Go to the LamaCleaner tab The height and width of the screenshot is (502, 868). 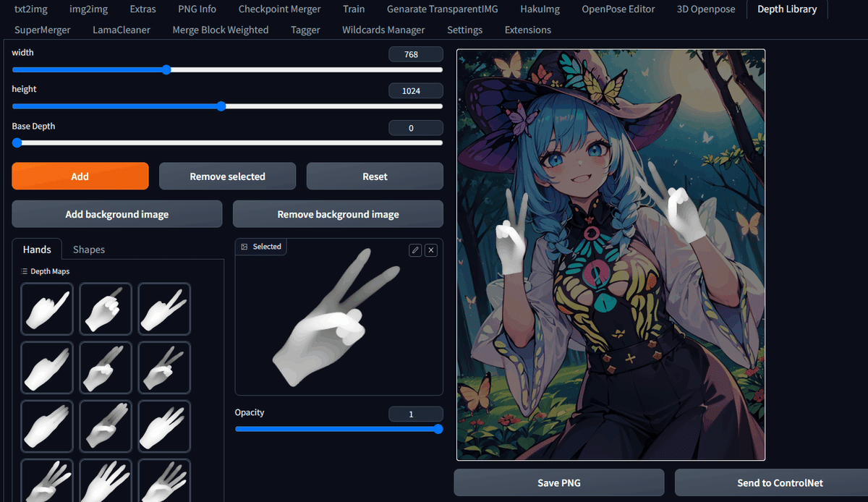click(x=122, y=30)
